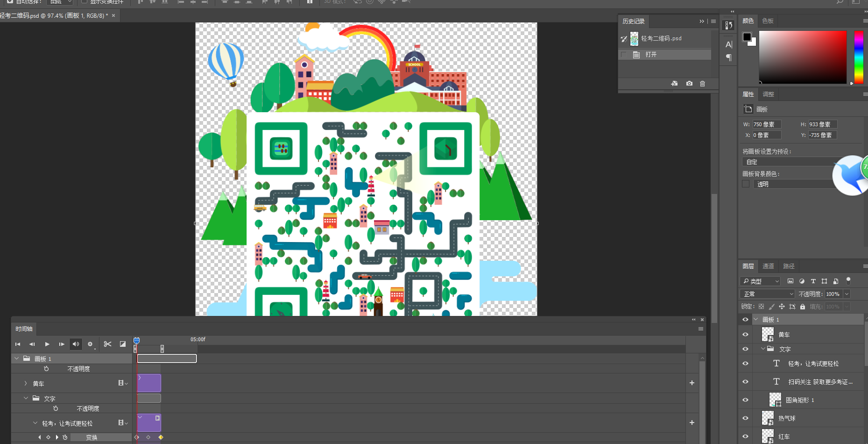Click the hue spectrum slider

pos(859,57)
